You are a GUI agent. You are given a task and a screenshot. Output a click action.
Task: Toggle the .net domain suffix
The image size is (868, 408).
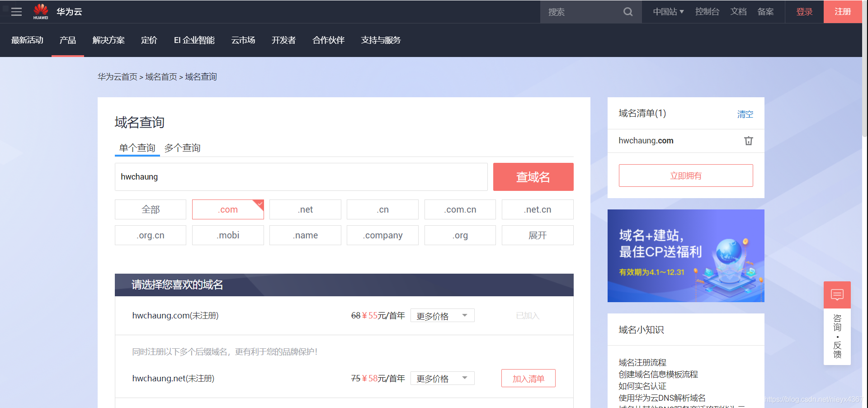[x=305, y=209]
